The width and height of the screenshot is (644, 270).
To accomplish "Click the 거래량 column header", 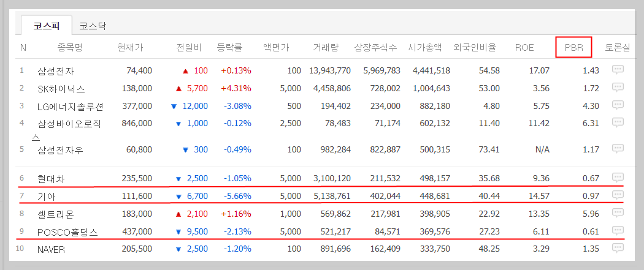I will tap(326, 48).
